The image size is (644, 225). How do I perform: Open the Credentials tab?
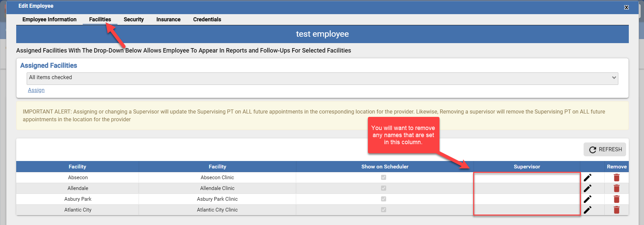207,19
